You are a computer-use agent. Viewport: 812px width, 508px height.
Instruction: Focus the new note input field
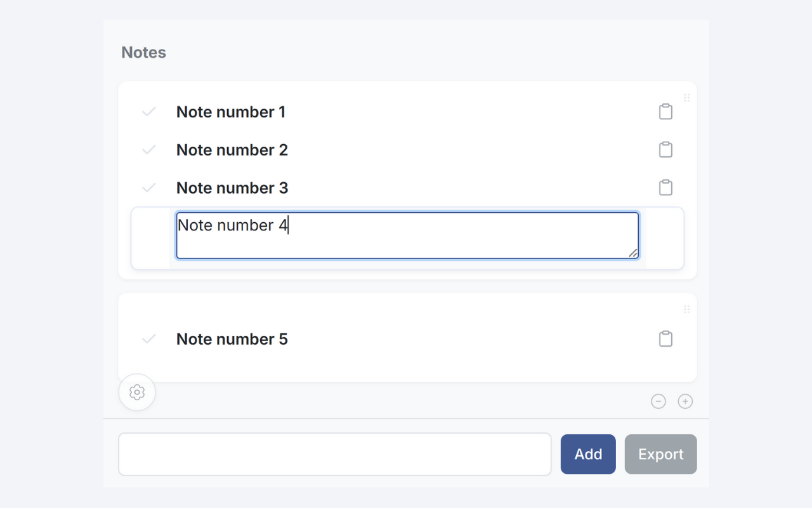coord(335,454)
